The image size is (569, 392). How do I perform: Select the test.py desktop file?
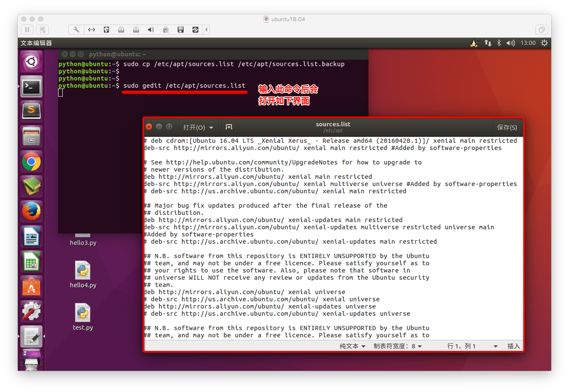pos(83,317)
